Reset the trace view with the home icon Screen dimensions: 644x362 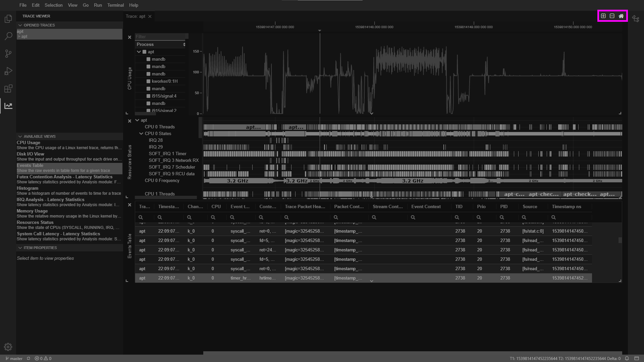[621, 16]
